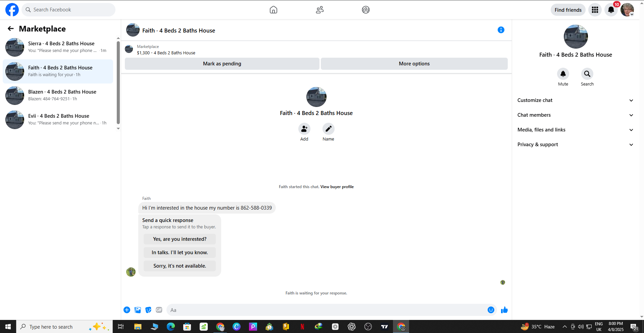Click the large house photo in right panel
This screenshot has height=333, width=644.
[576, 37]
